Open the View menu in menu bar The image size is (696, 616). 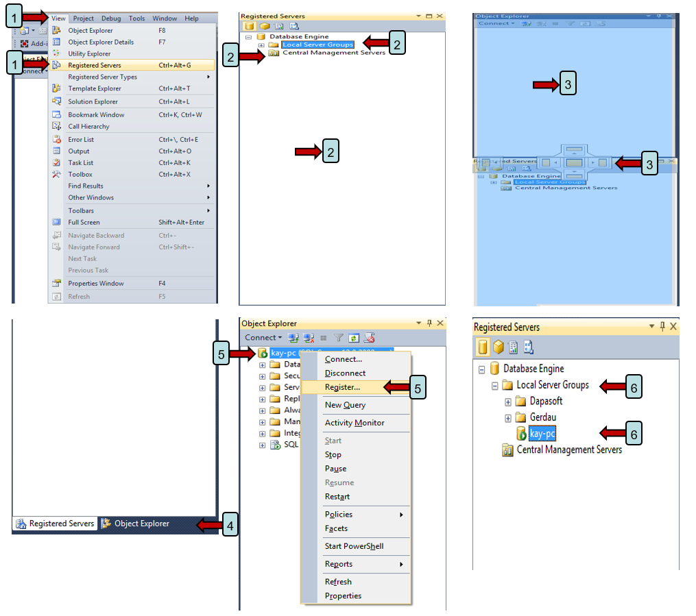(x=58, y=19)
